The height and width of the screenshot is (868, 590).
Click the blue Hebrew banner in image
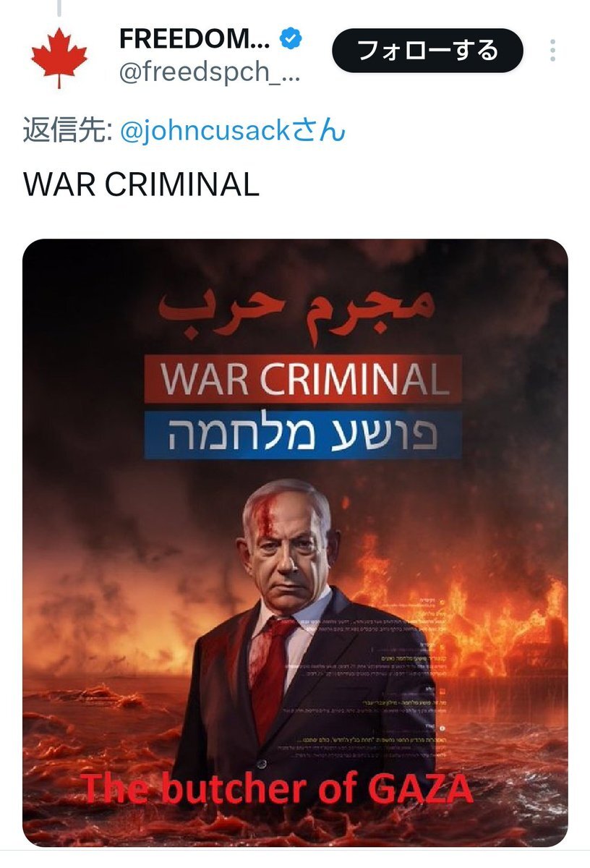(303, 434)
